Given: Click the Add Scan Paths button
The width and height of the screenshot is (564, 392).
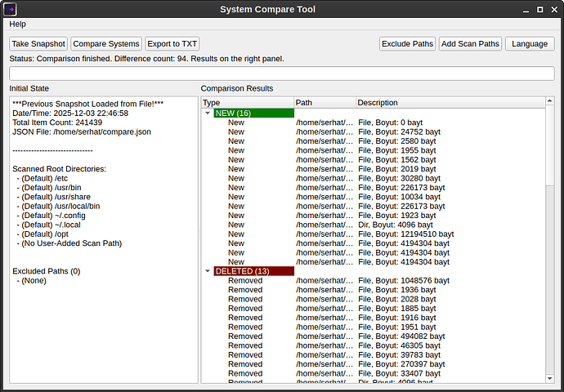Looking at the screenshot, I should pyautogui.click(x=470, y=44).
